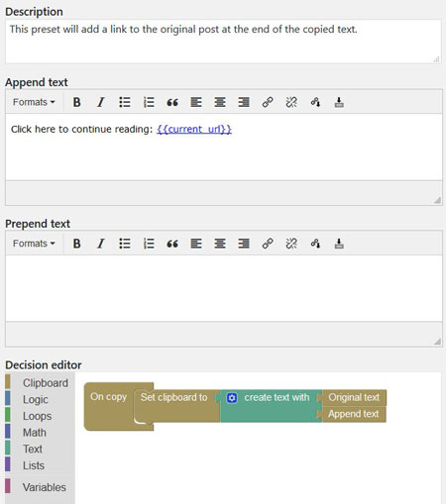
Task: Click inside the Description text field
Action: click(223, 42)
